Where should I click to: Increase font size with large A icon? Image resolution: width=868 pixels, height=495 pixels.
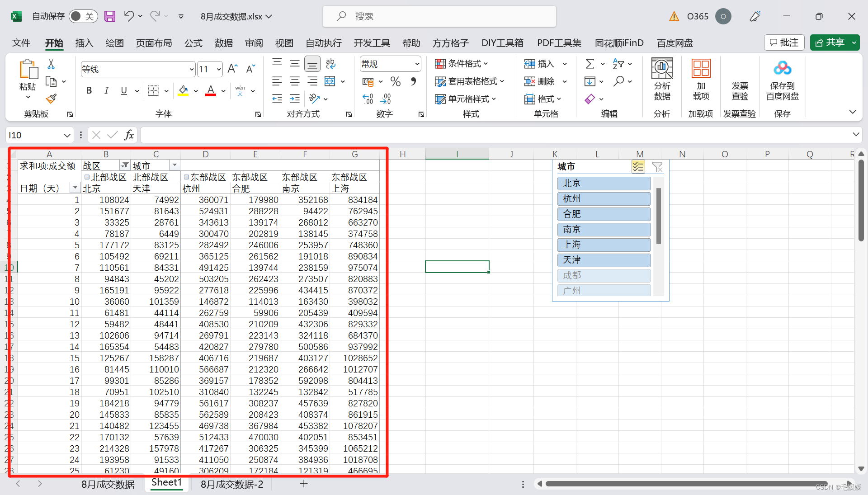(x=232, y=69)
